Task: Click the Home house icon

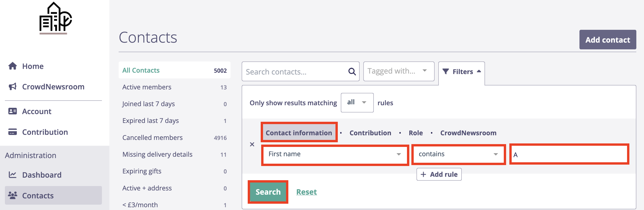Action: pos(13,66)
